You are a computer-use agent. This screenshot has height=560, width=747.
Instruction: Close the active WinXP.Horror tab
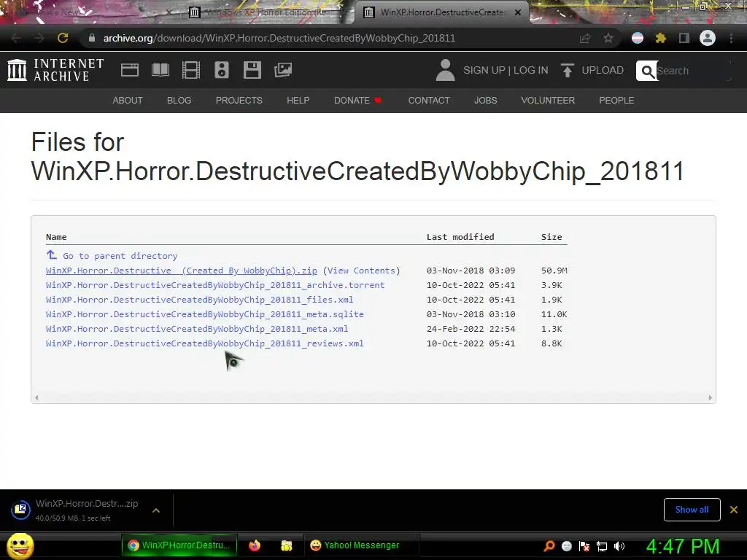[x=518, y=12]
